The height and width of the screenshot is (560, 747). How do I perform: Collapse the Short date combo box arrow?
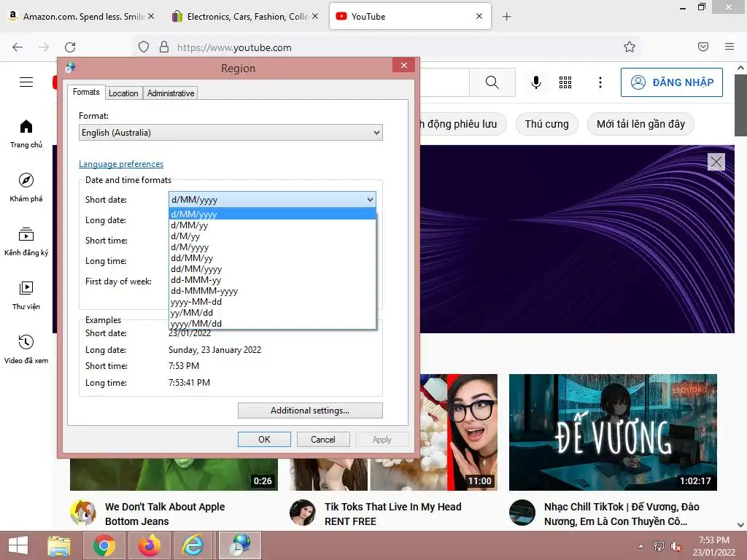coord(370,200)
